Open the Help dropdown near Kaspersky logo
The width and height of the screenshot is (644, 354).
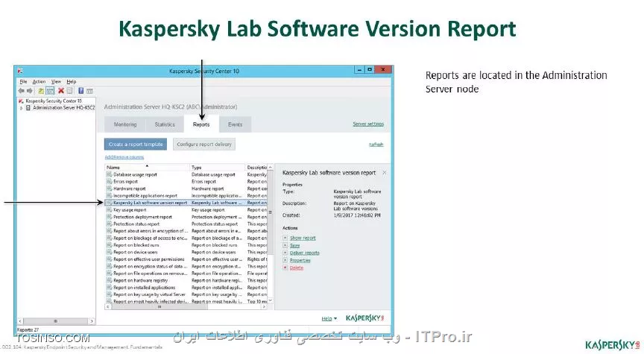[x=329, y=318]
